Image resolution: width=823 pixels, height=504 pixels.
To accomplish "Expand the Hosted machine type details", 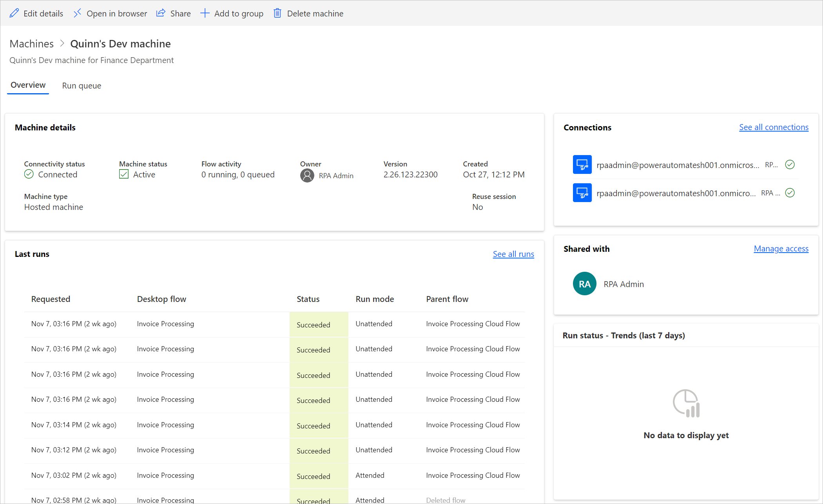I will coord(53,207).
